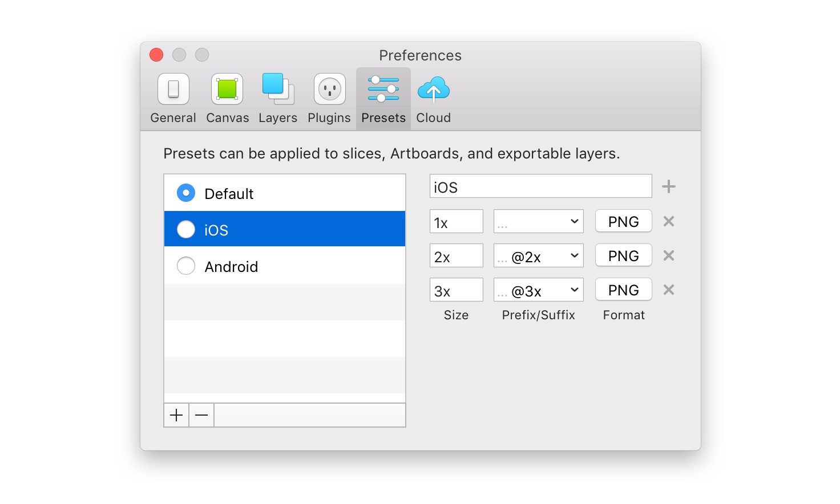The image size is (840, 504).
Task: Add a new preset with plus button
Action: 176,415
